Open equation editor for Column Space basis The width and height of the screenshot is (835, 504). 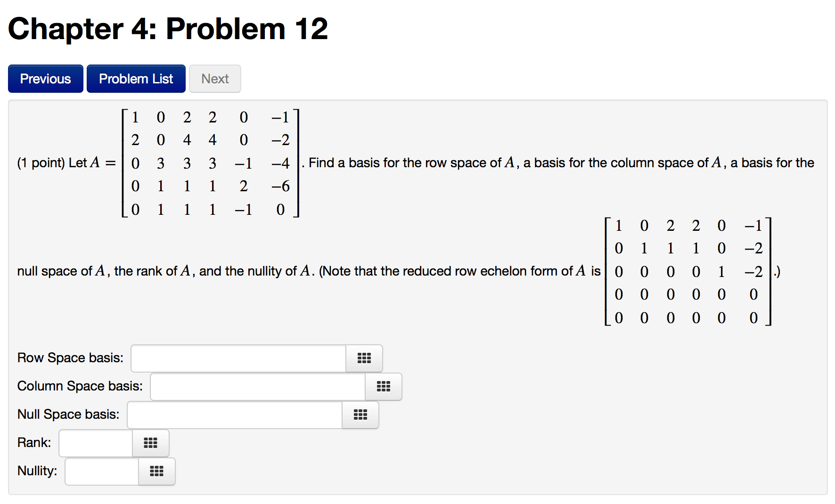coord(383,387)
